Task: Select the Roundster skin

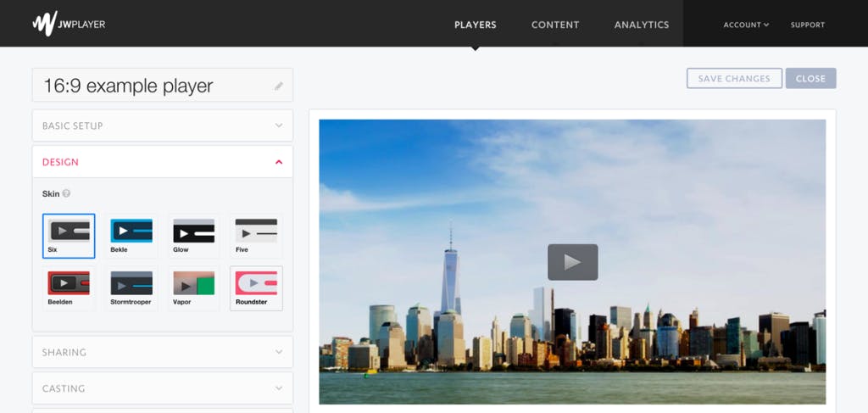Action: (x=256, y=288)
